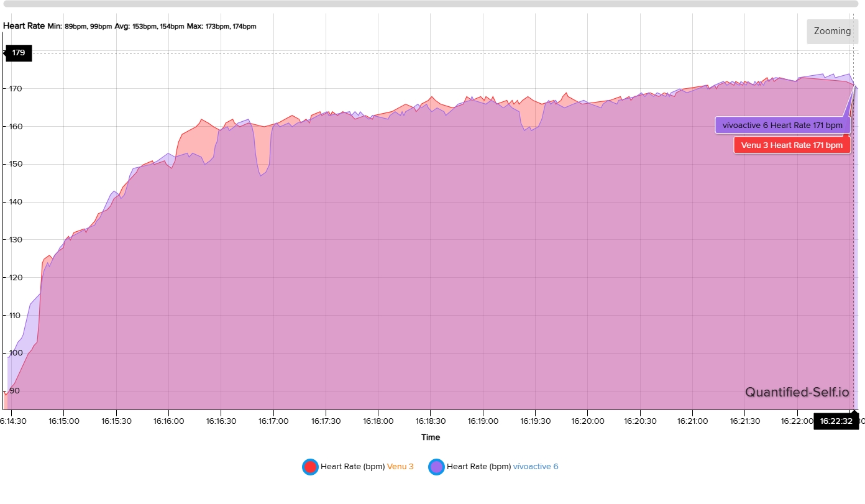Click the 110 y-axis label

15,315
